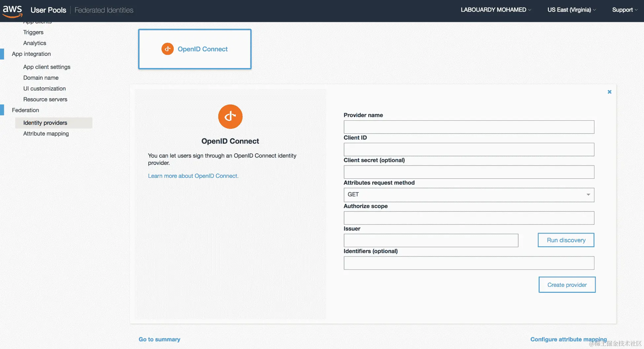The width and height of the screenshot is (644, 349).
Task: Close the OpenID Connect panel with the X
Action: click(x=609, y=92)
